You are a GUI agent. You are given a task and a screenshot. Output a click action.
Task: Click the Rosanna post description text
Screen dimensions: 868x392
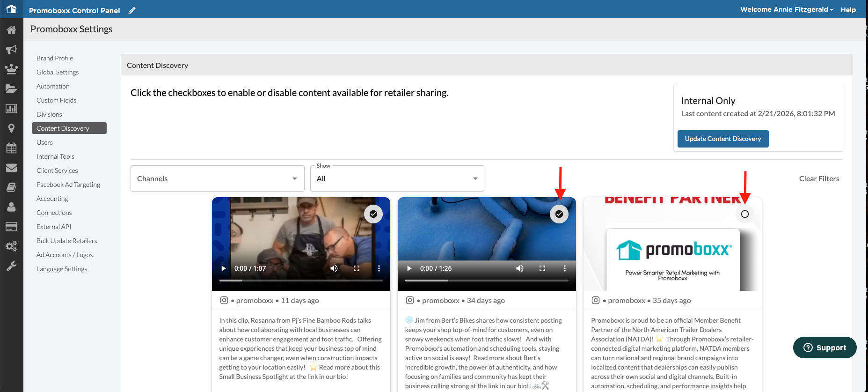coord(301,348)
